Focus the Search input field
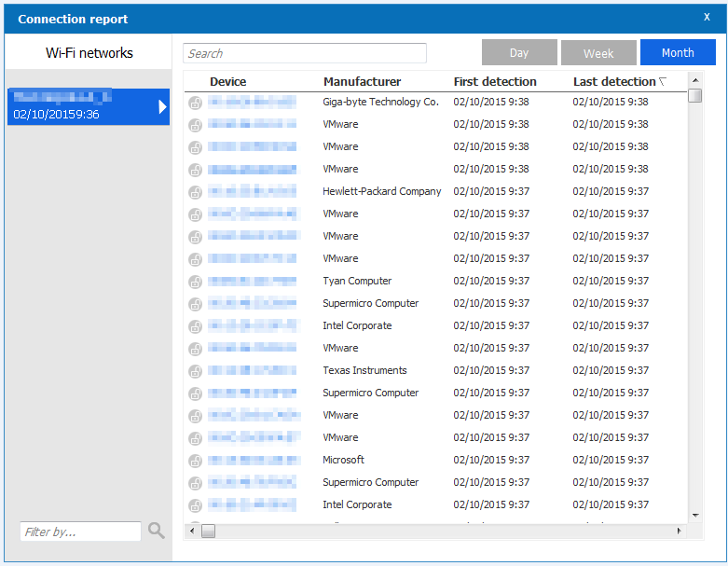Viewport: 728px width, 566px height. point(305,53)
